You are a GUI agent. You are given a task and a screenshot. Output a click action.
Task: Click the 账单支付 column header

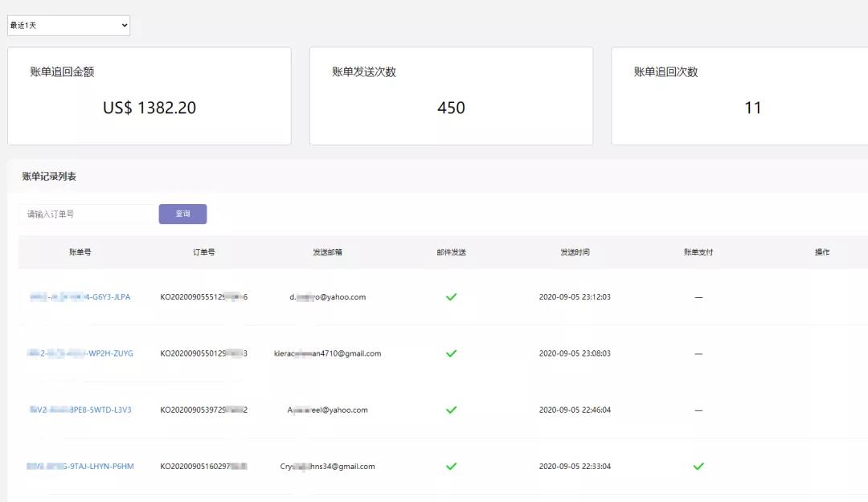coord(698,252)
